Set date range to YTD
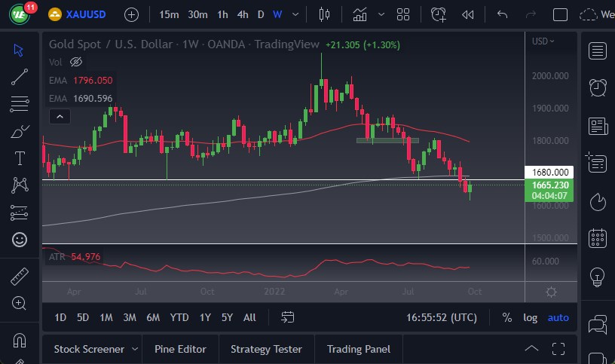The image size is (615, 364). tap(179, 317)
